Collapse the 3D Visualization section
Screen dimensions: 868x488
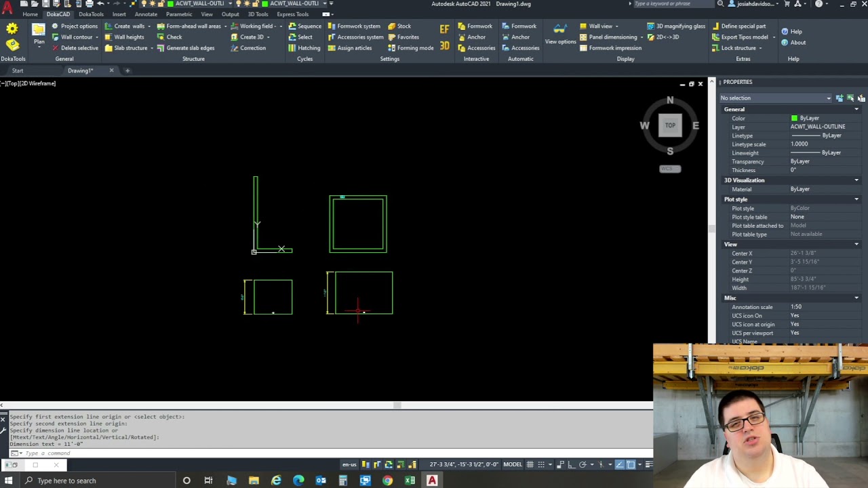[x=856, y=180]
